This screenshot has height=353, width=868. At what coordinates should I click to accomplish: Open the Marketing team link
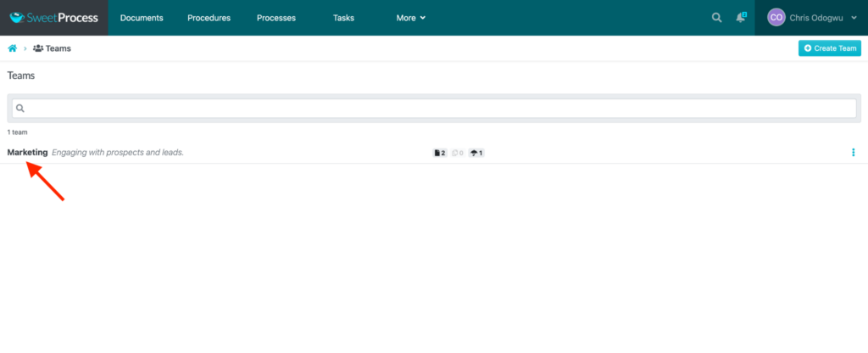click(27, 153)
